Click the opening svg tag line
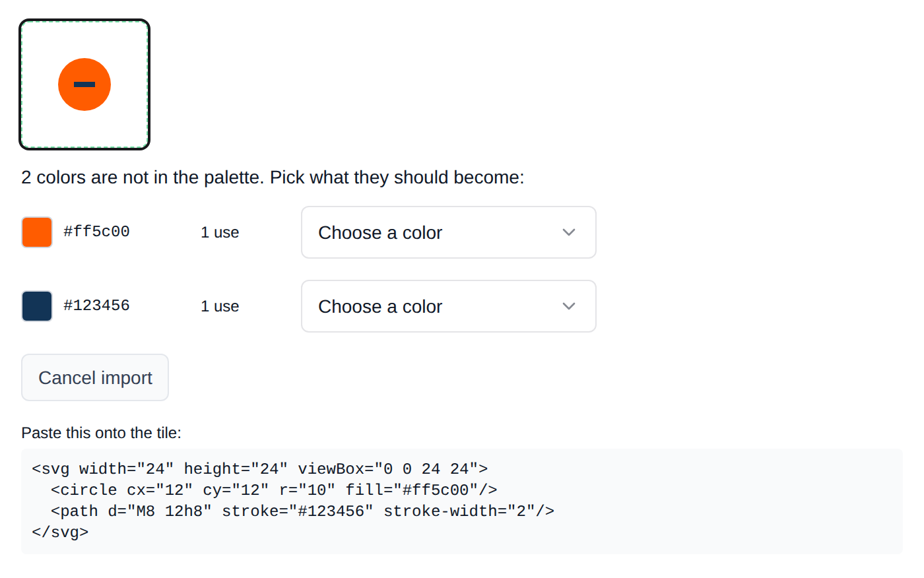Screen dimensions: 924x578 click(x=260, y=468)
